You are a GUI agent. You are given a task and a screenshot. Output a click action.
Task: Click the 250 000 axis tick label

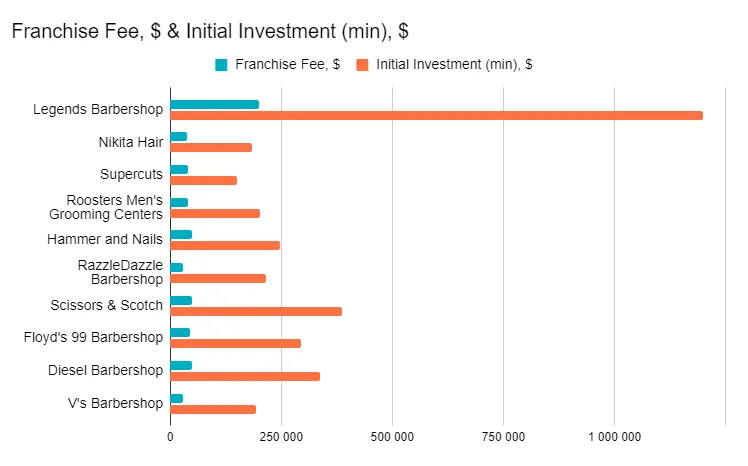(281, 437)
